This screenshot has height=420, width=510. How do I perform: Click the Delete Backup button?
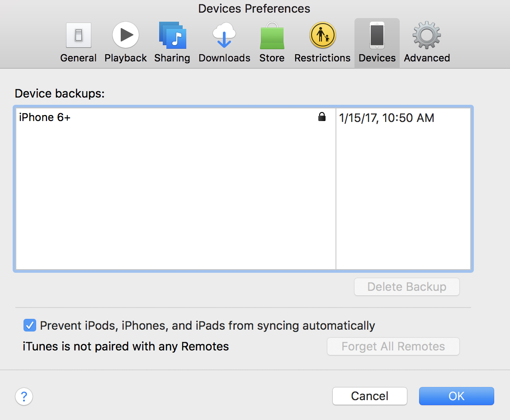406,287
